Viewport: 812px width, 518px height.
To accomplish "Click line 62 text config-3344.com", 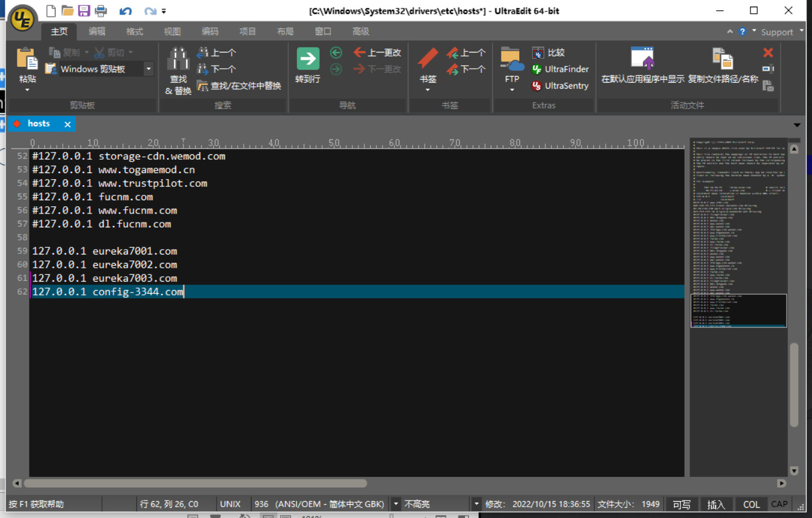I will [138, 291].
